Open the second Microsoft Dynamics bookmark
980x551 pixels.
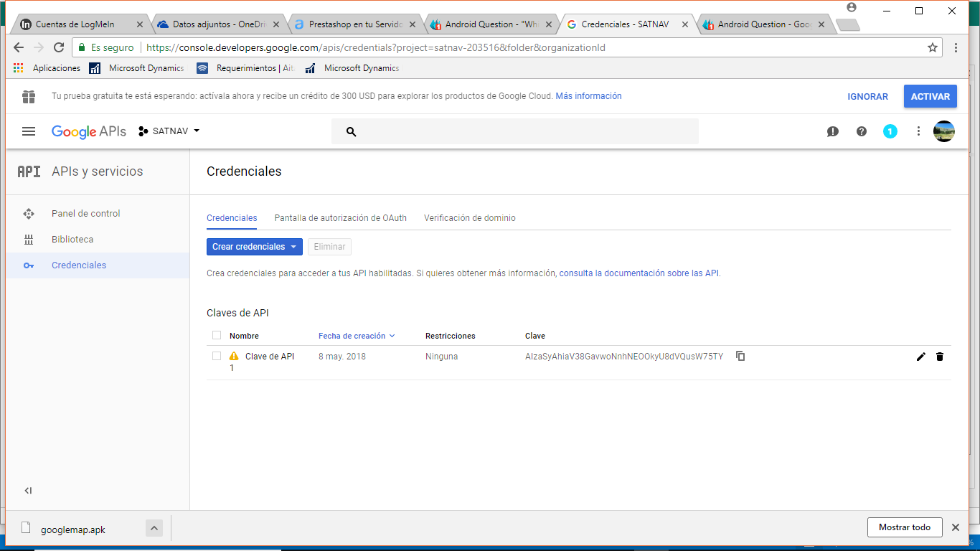pyautogui.click(x=352, y=68)
